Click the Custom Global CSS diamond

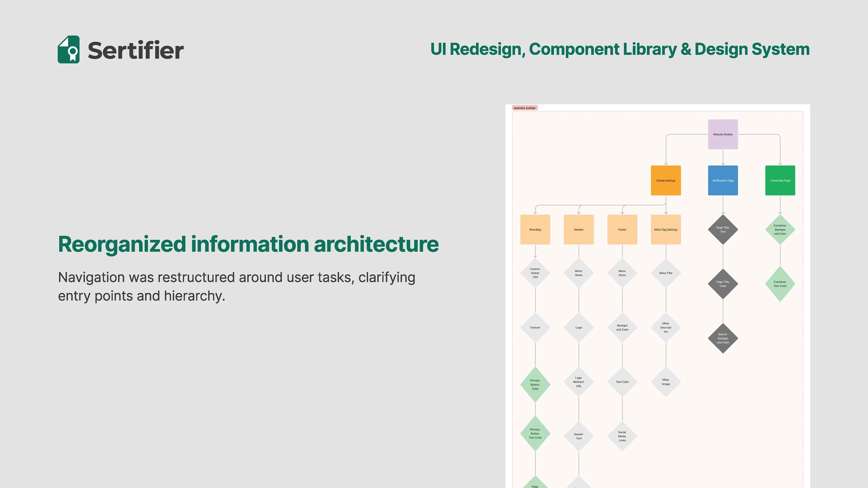click(535, 273)
